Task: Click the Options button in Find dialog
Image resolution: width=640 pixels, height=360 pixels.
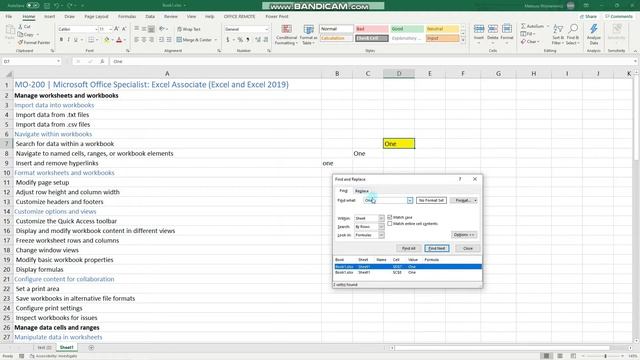Action: pyautogui.click(x=464, y=235)
